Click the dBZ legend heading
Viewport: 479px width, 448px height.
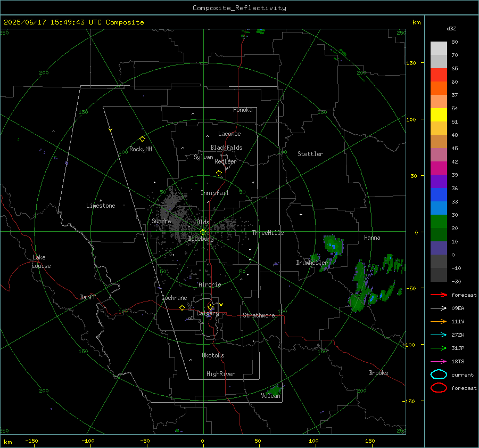[451, 28]
